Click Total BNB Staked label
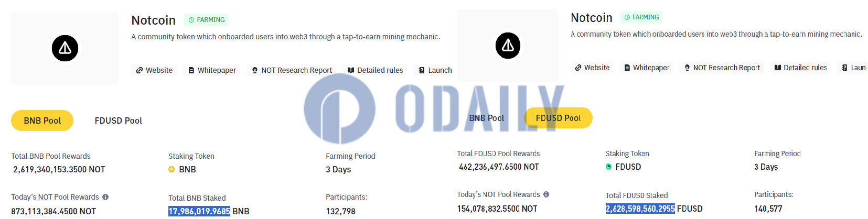The width and height of the screenshot is (868, 219). tap(197, 198)
